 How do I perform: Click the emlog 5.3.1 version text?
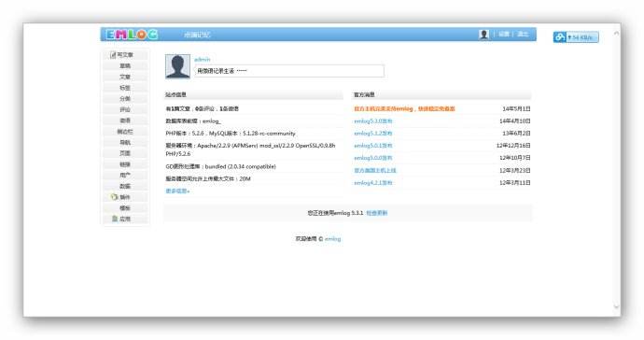point(336,213)
